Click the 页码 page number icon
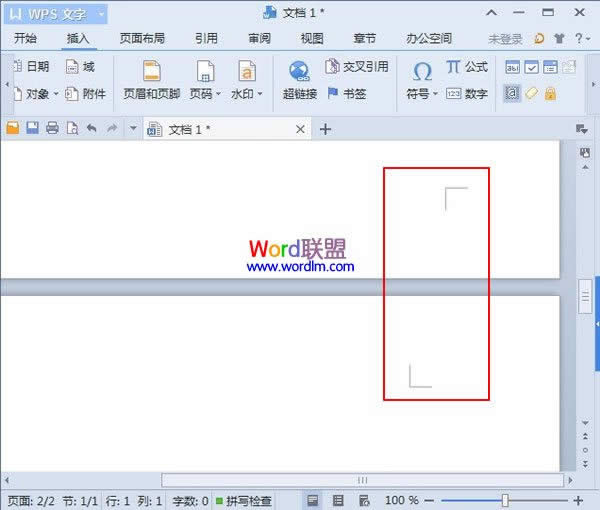 click(x=205, y=71)
